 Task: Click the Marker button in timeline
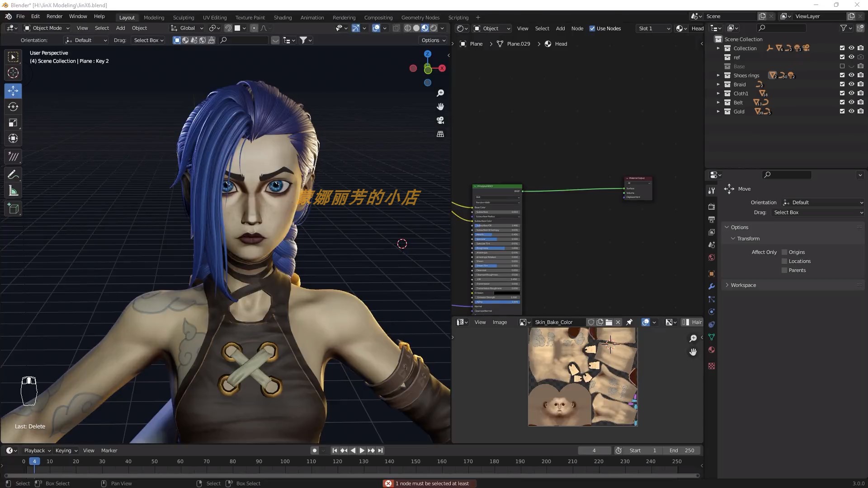pyautogui.click(x=109, y=450)
